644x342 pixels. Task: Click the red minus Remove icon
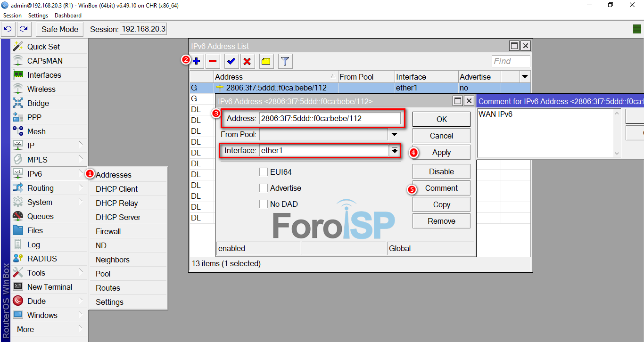(213, 61)
